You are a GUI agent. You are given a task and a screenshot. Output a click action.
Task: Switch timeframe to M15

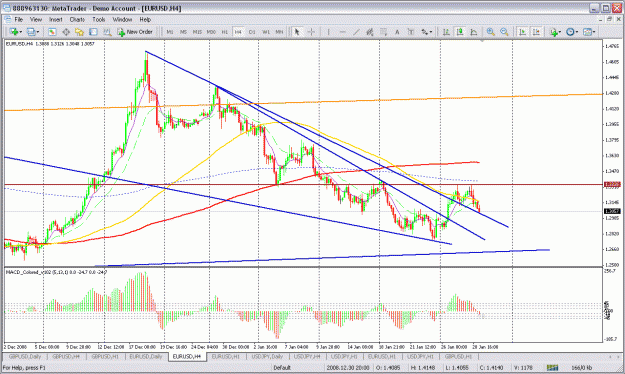click(x=197, y=32)
